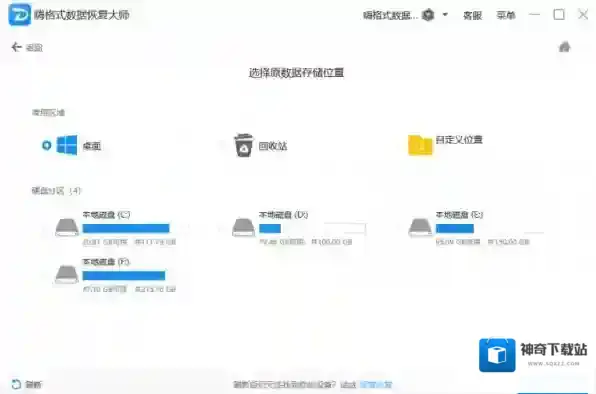The width and height of the screenshot is (596, 394).
Task: Open the 客服 customer service menu
Action: 472,15
